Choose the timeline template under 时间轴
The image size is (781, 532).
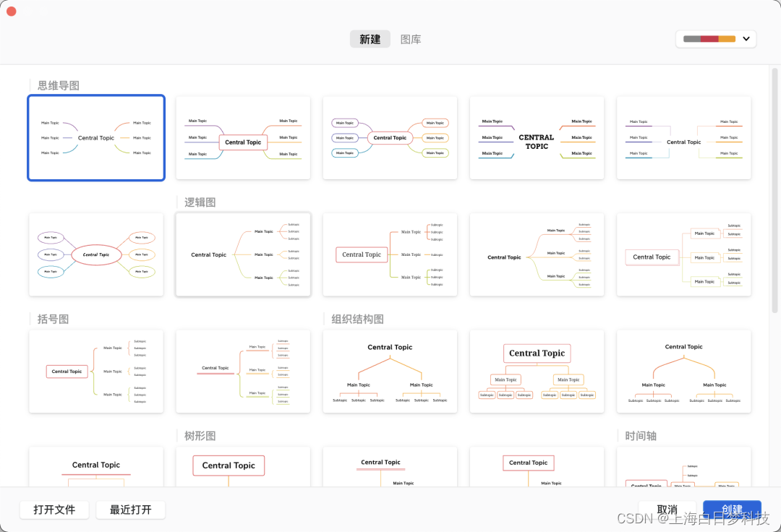pos(683,470)
